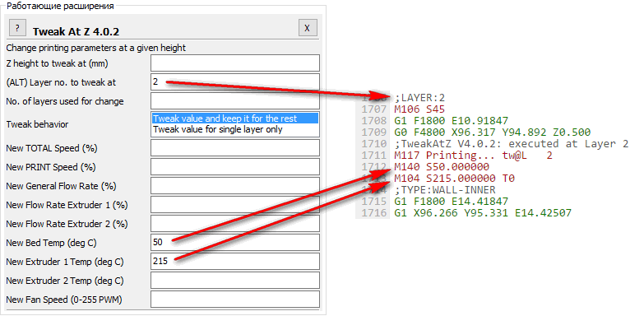644x316 pixels.
Task: Focus the Layer no. to tweak at field
Action: point(235,82)
